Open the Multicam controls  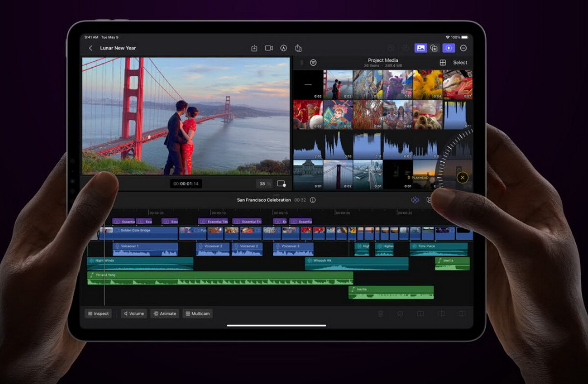(198, 313)
